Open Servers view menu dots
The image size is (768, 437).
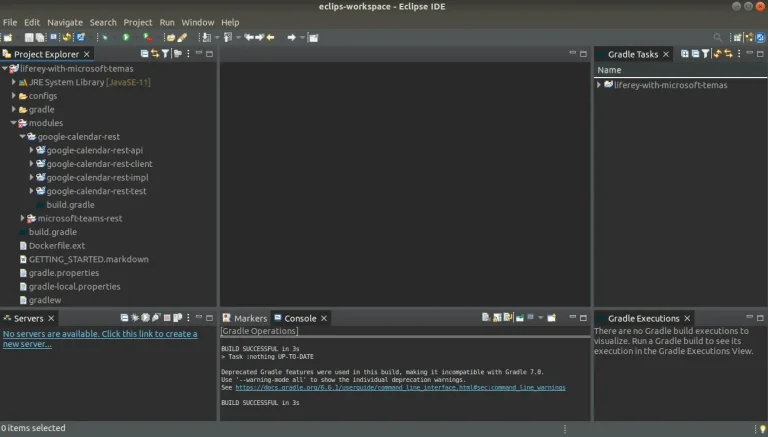click(188, 317)
